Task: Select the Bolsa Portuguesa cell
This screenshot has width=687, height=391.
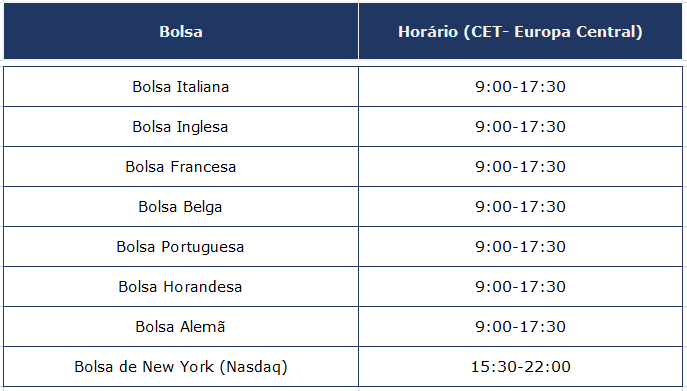Action: [181, 247]
